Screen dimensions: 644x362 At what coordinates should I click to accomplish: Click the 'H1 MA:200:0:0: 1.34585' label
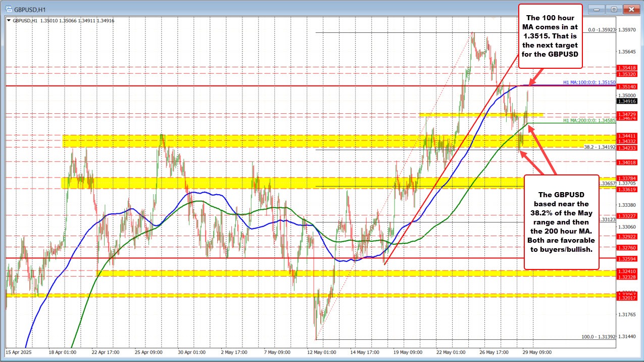[x=589, y=120]
